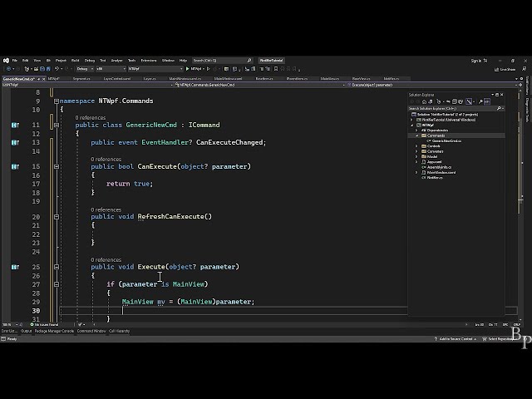Collapse the CanExecute method block
Image resolution: width=532 pixels, height=399 pixels.
click(57, 166)
